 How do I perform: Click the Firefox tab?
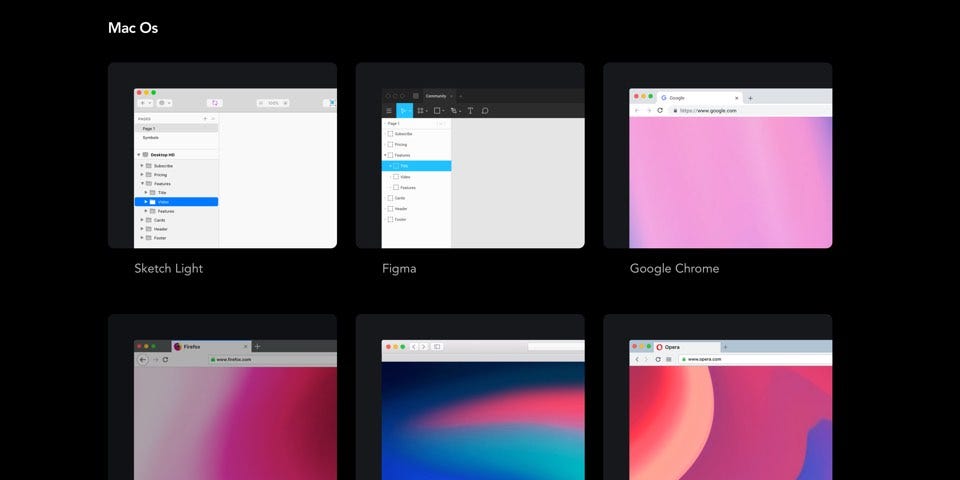(211, 347)
